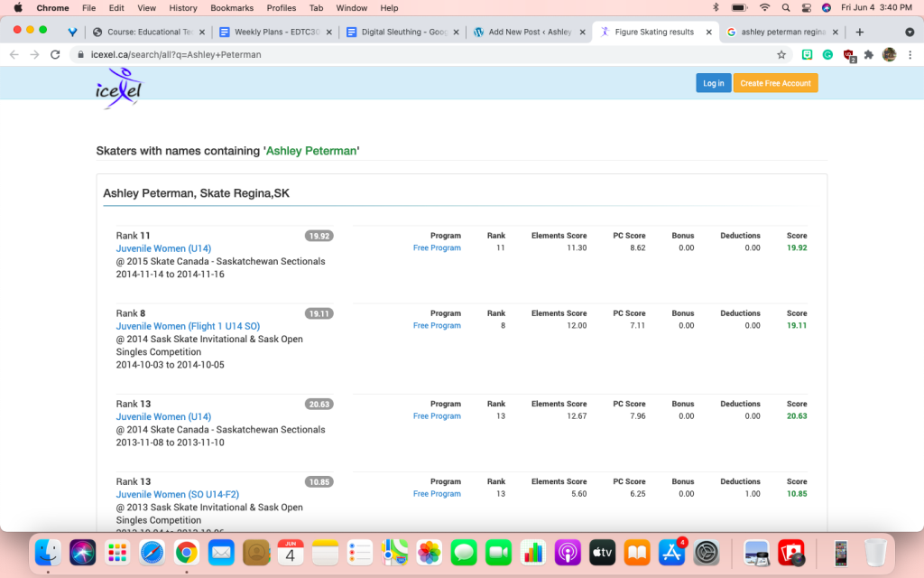This screenshot has height=578, width=924.
Task: Go forward to the next page
Action: pyautogui.click(x=35, y=55)
